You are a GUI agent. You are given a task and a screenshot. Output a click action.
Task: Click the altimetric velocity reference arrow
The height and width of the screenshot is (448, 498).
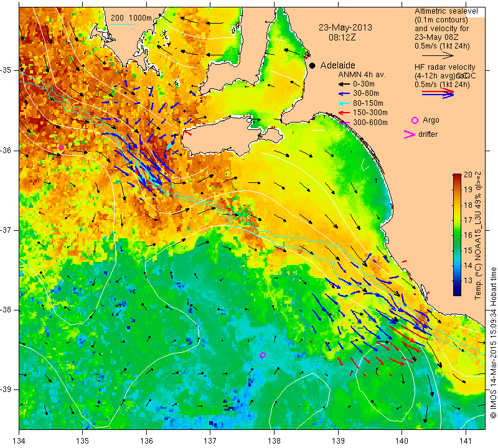click(x=438, y=56)
